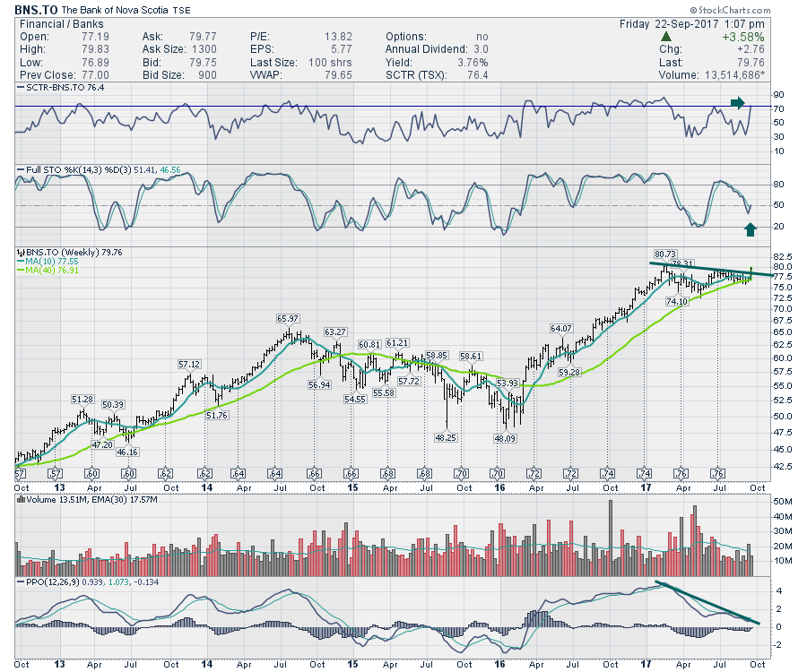The image size is (807, 672).
Task: Click the Annual Dividend value 3.0
Action: pyautogui.click(x=481, y=49)
